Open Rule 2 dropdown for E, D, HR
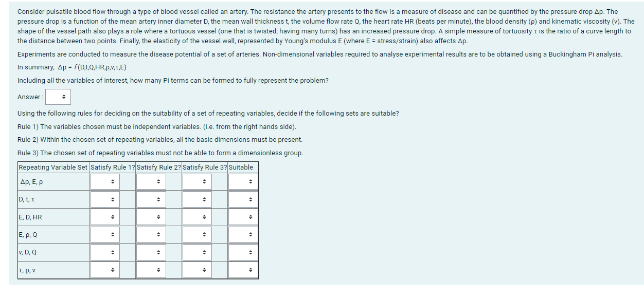The width and height of the screenshot is (644, 297). point(151,217)
